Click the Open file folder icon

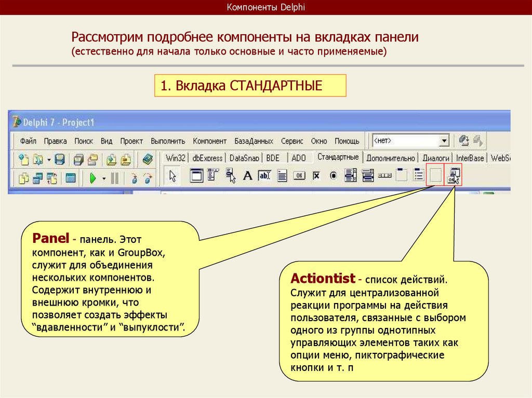click(37, 159)
